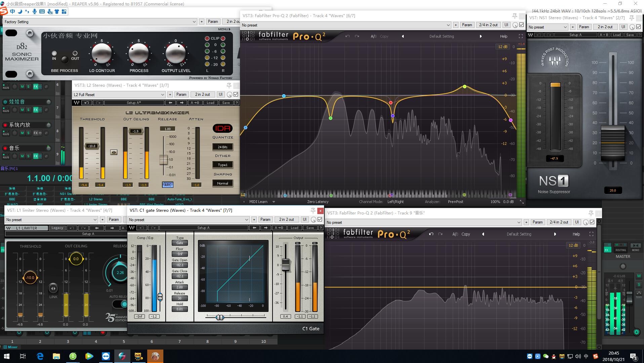Image resolution: width=644 pixels, height=363 pixels.
Task: Click next preset arrow in L2 Stereo toolbar
Action: 182,103
